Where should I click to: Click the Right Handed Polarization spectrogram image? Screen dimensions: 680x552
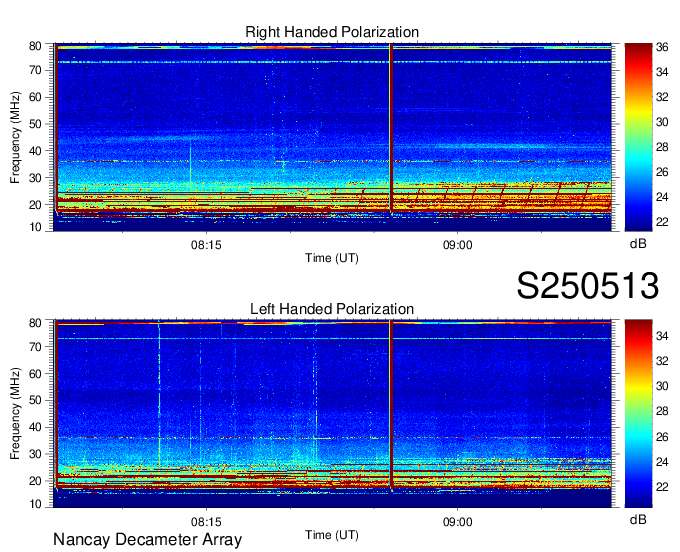[x=332, y=137]
